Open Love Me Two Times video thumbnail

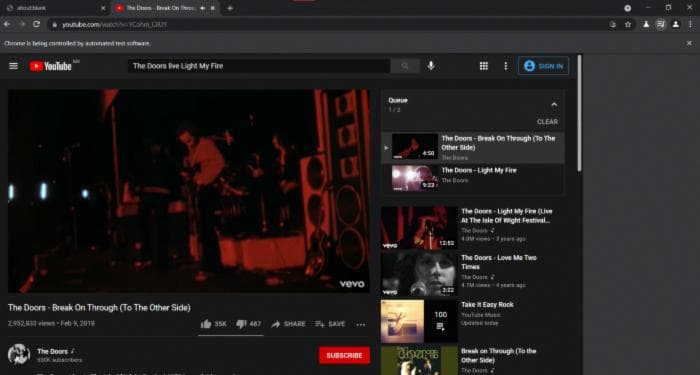pos(419,274)
